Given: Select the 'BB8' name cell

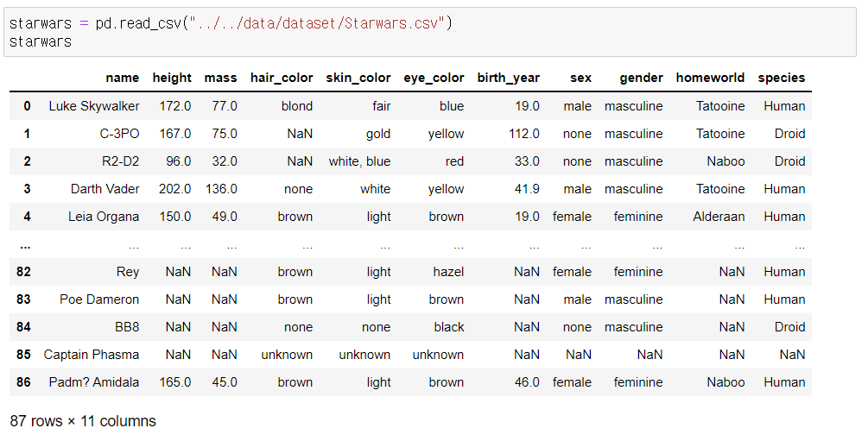Looking at the screenshot, I should click(127, 328).
